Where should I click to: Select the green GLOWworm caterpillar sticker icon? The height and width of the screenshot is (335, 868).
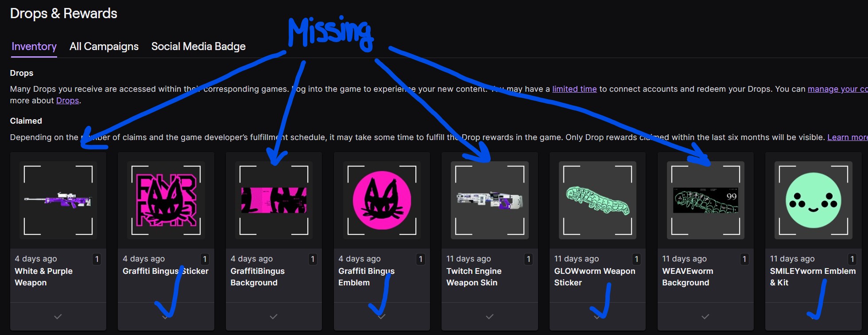[597, 200]
